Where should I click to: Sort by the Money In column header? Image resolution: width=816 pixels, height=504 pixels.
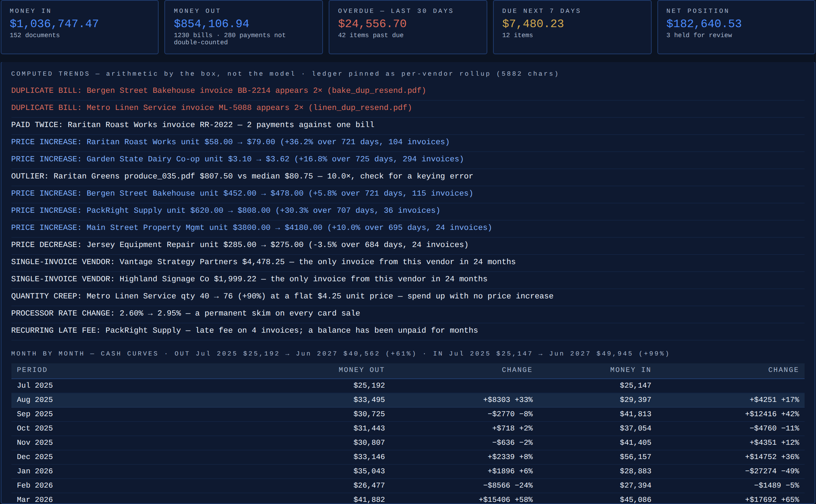pos(631,370)
